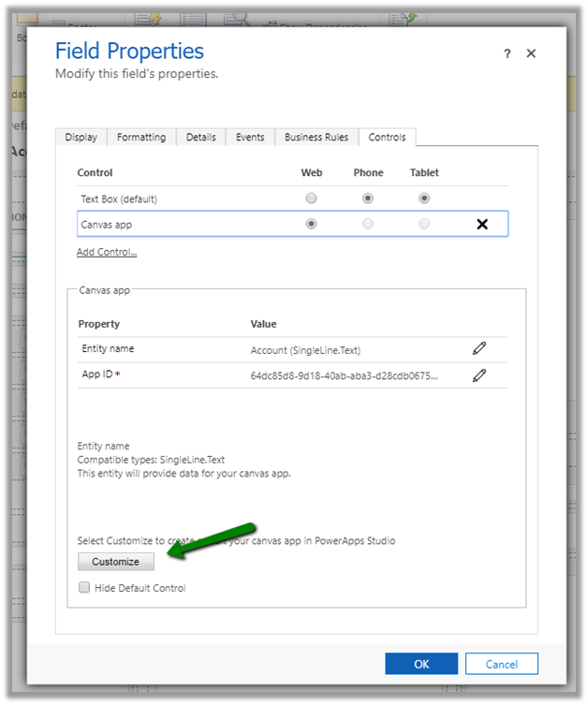Select Web radio for Text Box (default)

point(311,198)
